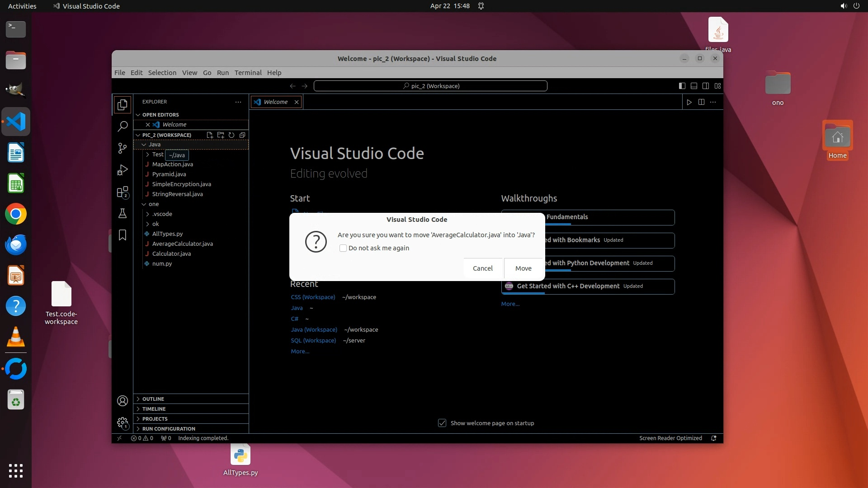This screenshot has height=488, width=868.
Task: Expand the .vscode folder
Action: click(162, 214)
